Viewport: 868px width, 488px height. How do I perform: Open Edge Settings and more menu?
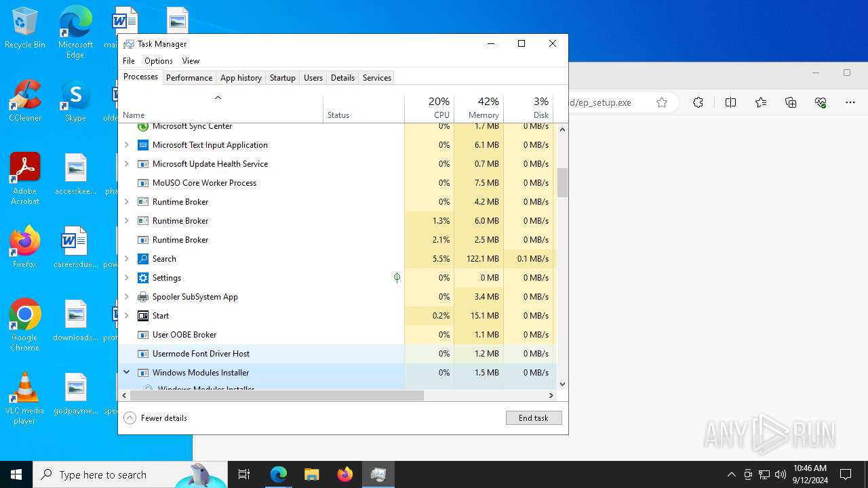[x=850, y=102]
